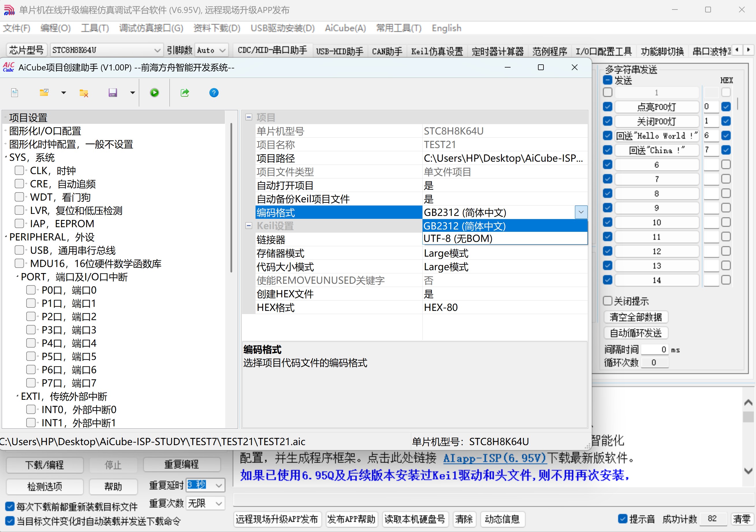
Task: Toggle HEX checkbox for 点亮P00灯 row
Action: point(726,107)
